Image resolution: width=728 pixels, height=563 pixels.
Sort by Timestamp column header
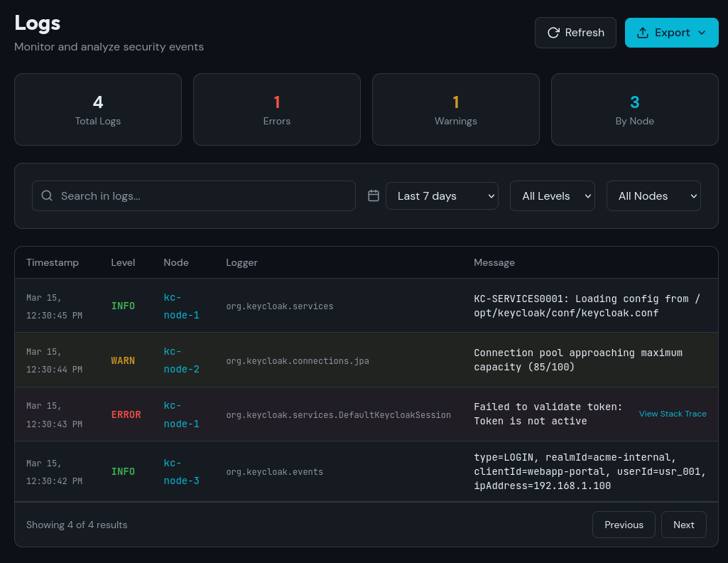coord(53,262)
